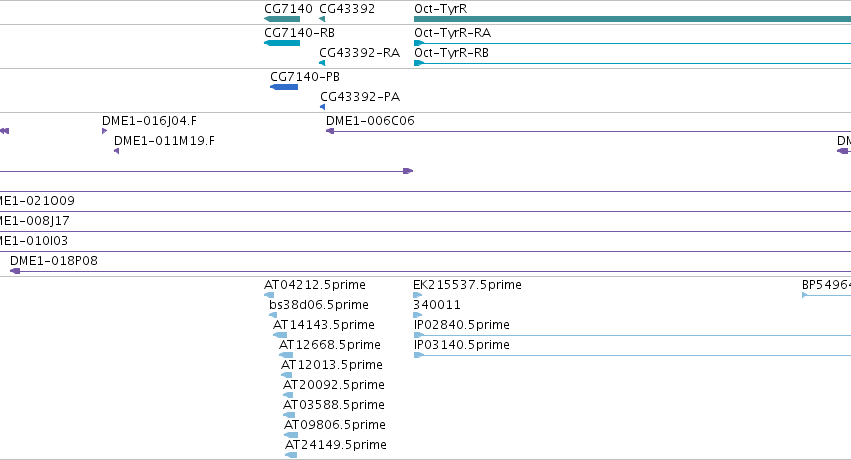Click the IP03140.5prime EST arrow
Screen dimensions: 851x460
pos(418,355)
